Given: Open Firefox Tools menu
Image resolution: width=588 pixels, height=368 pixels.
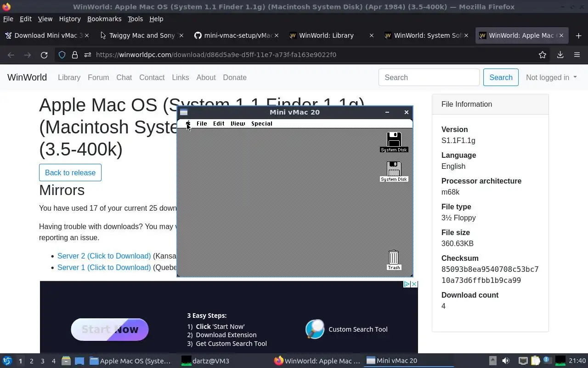Looking at the screenshot, I should 135,19.
